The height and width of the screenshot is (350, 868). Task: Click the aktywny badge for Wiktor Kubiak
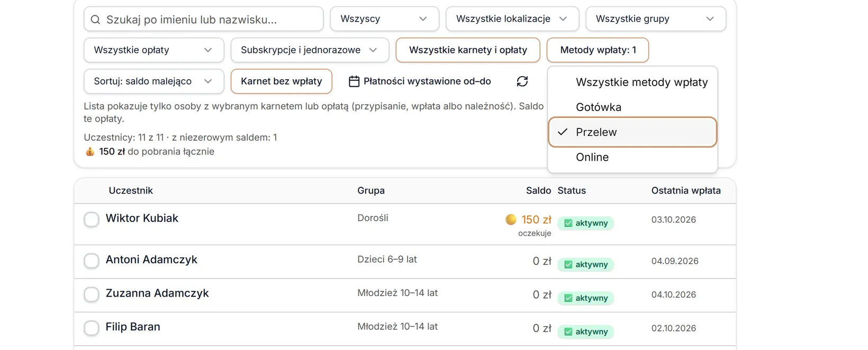pyautogui.click(x=586, y=223)
